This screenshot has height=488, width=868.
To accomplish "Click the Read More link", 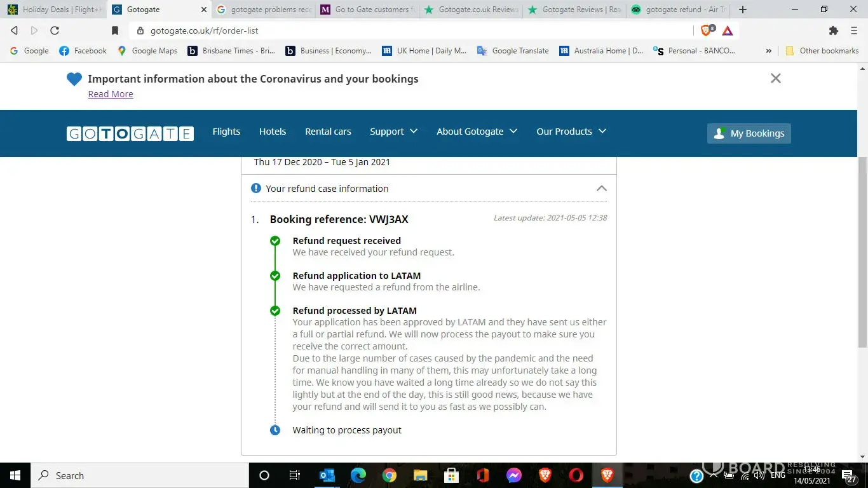I will coord(111,94).
